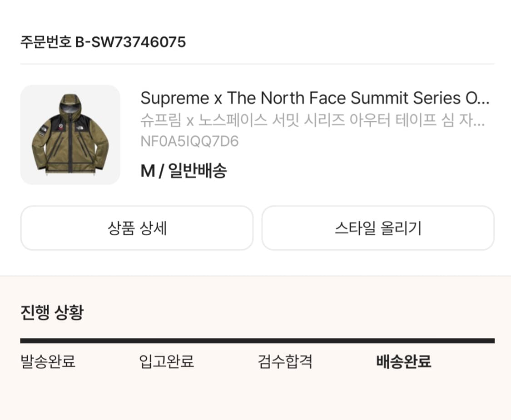Click the black order progress bar
511x420 pixels.
[x=257, y=341]
